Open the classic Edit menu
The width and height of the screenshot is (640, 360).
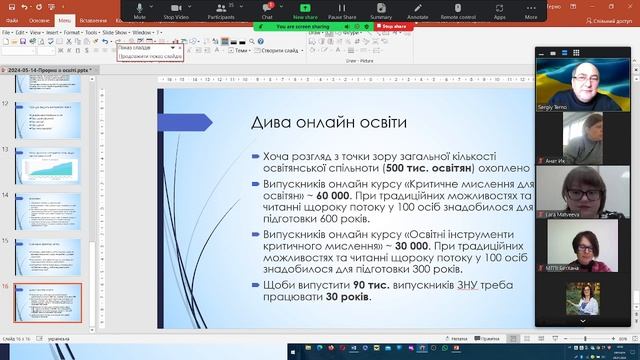pos(20,32)
